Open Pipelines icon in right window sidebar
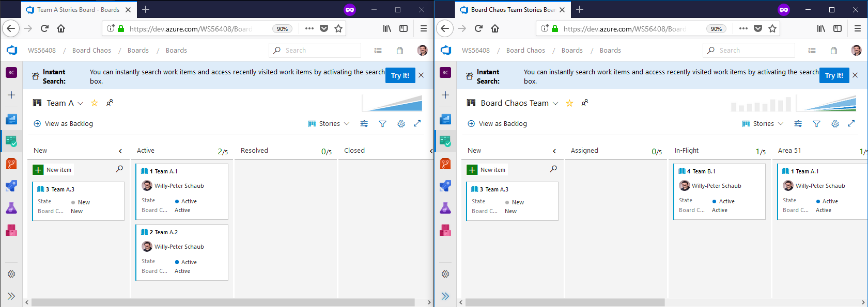Viewport: 868px width, 307px height. click(x=445, y=186)
